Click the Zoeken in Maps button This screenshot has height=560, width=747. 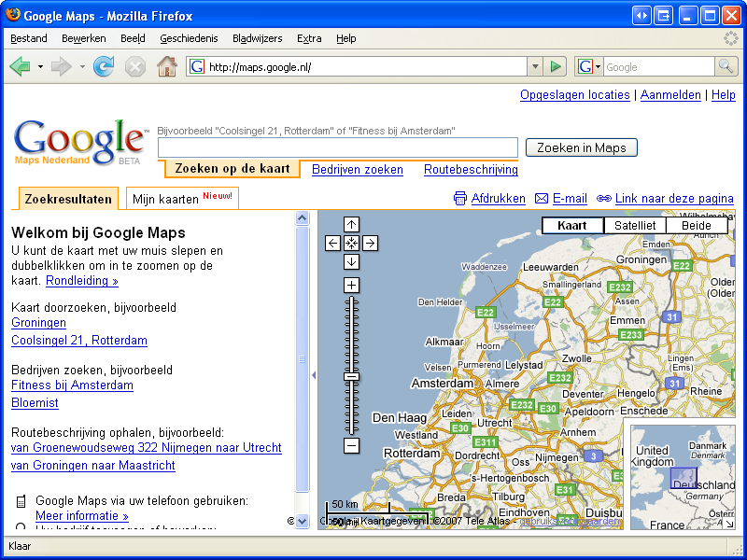(x=581, y=147)
